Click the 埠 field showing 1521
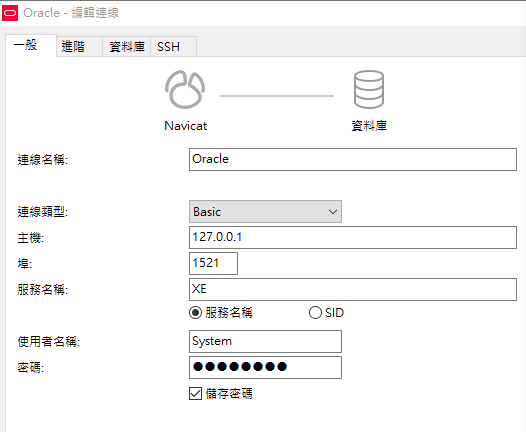This screenshot has width=526, height=432. [x=213, y=263]
